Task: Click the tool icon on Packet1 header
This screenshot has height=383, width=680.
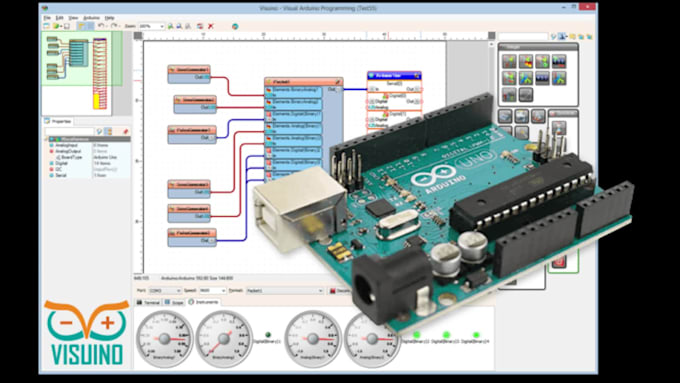Action: [338, 82]
